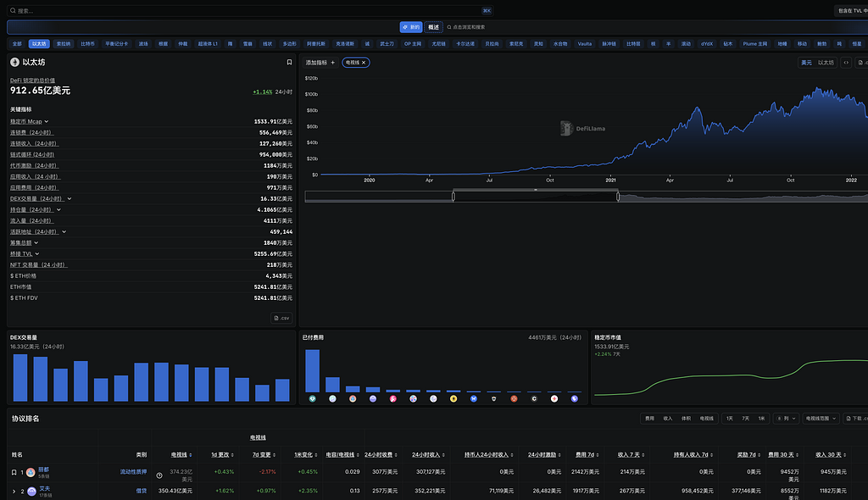
Task: Expand the second protocol row with its chevron
Action: [14, 491]
